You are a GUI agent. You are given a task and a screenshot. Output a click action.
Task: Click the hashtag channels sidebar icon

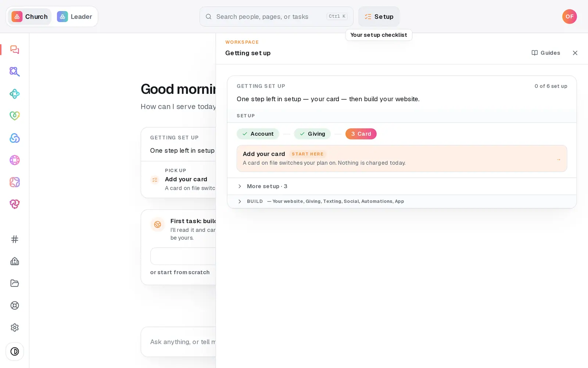coord(15,239)
